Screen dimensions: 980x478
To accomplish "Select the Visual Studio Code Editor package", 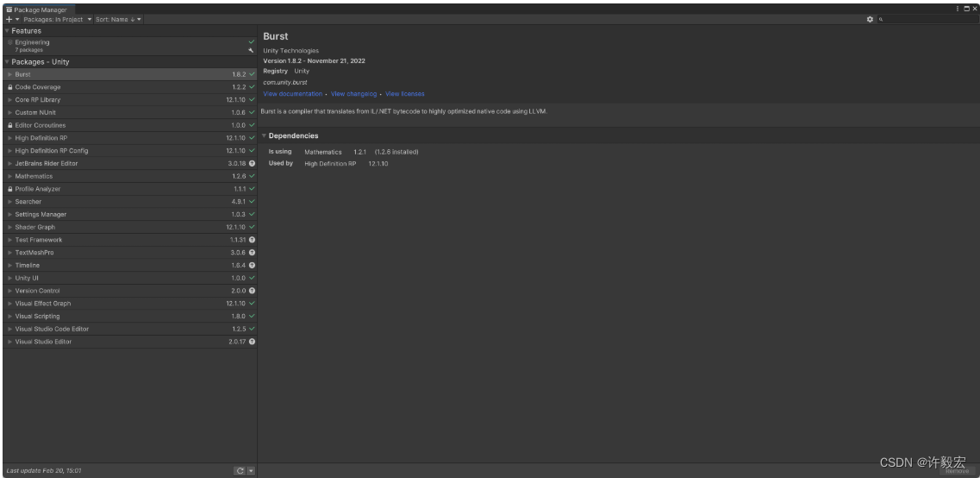I will click(130, 329).
